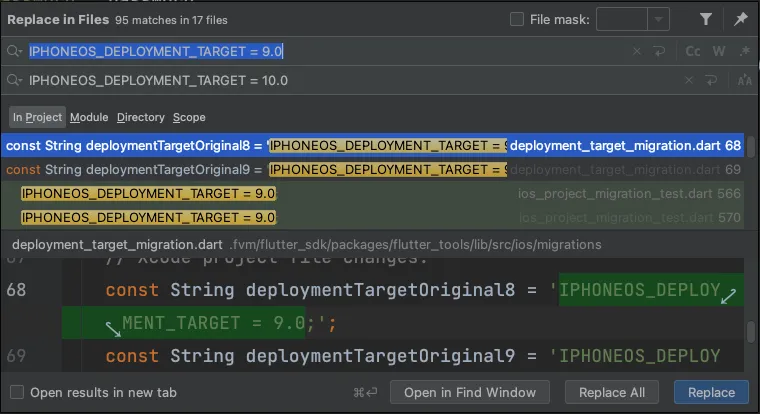Toggle regex option in search field
Image resolution: width=760 pixels, height=414 pixels.
pos(744,51)
